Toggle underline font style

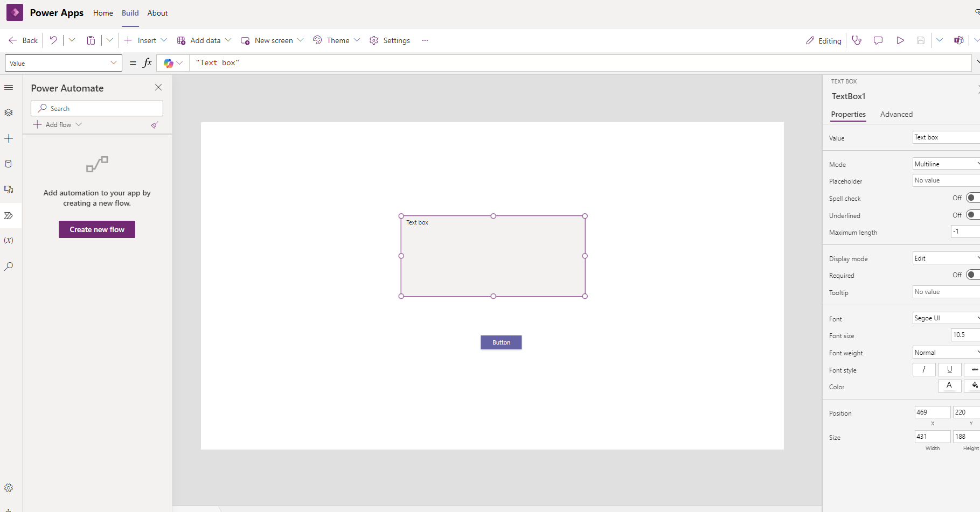click(950, 369)
